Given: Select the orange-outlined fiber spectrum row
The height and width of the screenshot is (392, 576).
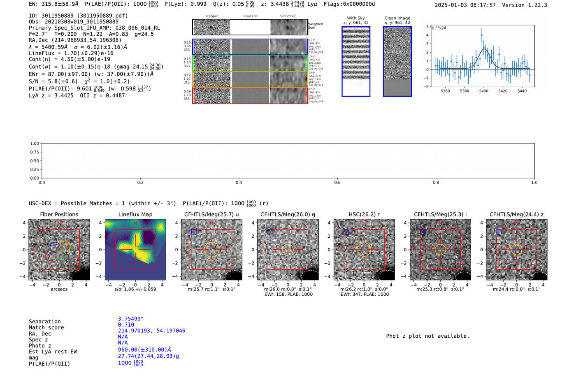Looking at the screenshot, I should coord(250,79).
